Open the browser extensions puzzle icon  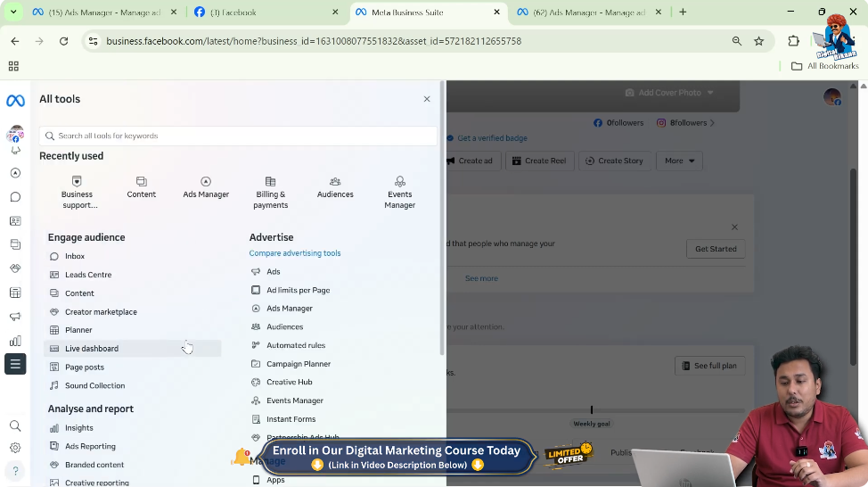tap(793, 41)
